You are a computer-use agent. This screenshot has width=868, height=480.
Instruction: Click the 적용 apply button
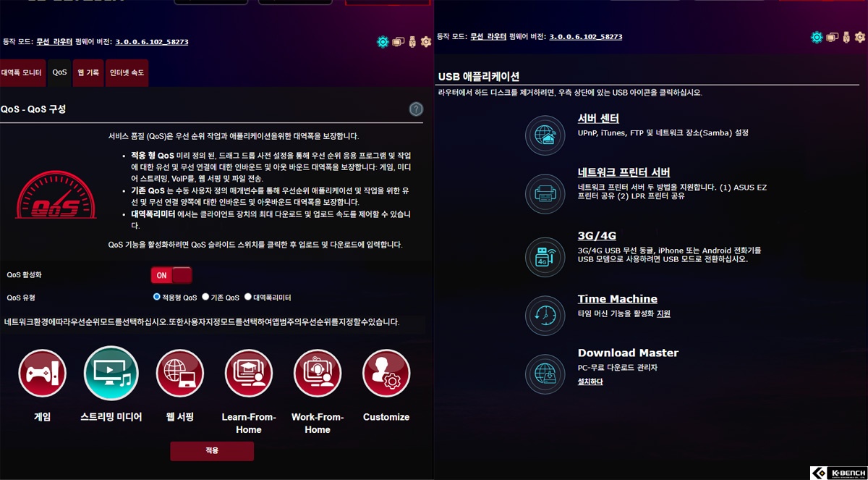[212, 451]
